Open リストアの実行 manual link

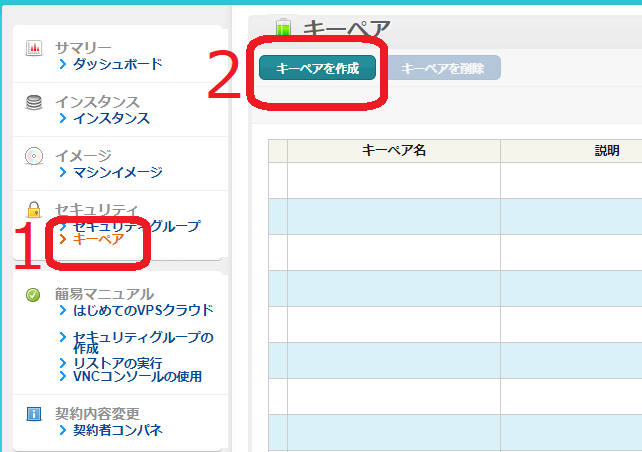[117, 362]
